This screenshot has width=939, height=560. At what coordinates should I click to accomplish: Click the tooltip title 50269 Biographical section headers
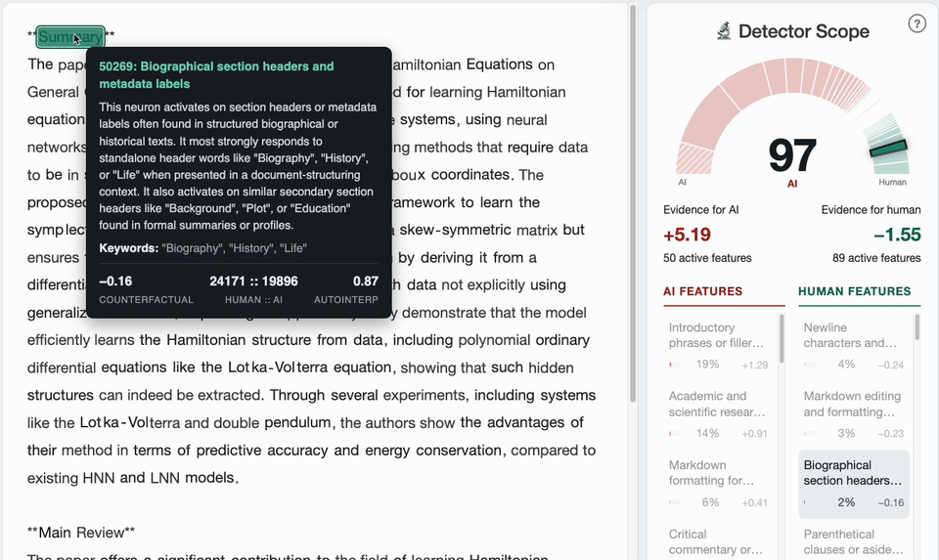(x=217, y=75)
